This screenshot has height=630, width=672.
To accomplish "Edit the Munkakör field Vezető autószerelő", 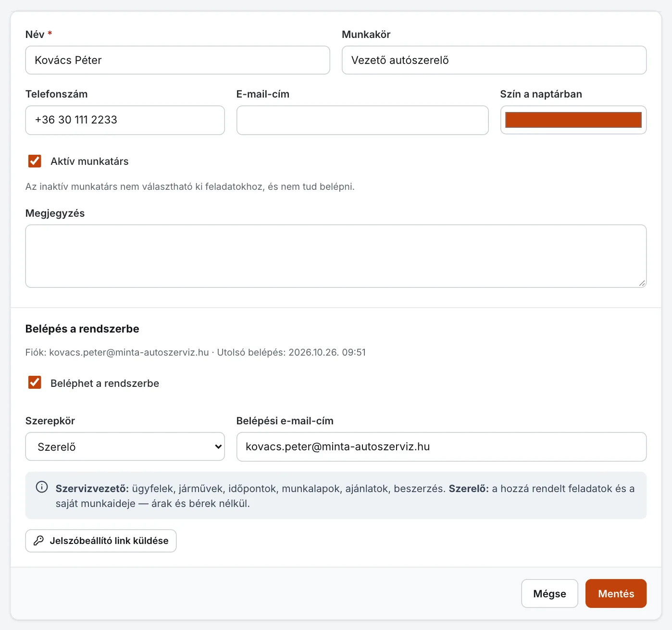I will pyautogui.click(x=494, y=60).
